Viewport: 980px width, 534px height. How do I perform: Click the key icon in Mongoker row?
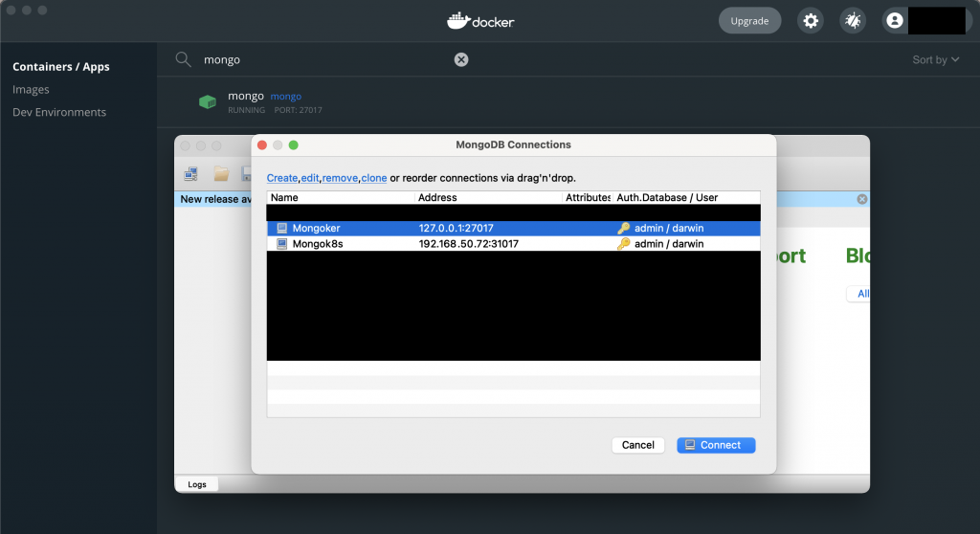(x=623, y=228)
